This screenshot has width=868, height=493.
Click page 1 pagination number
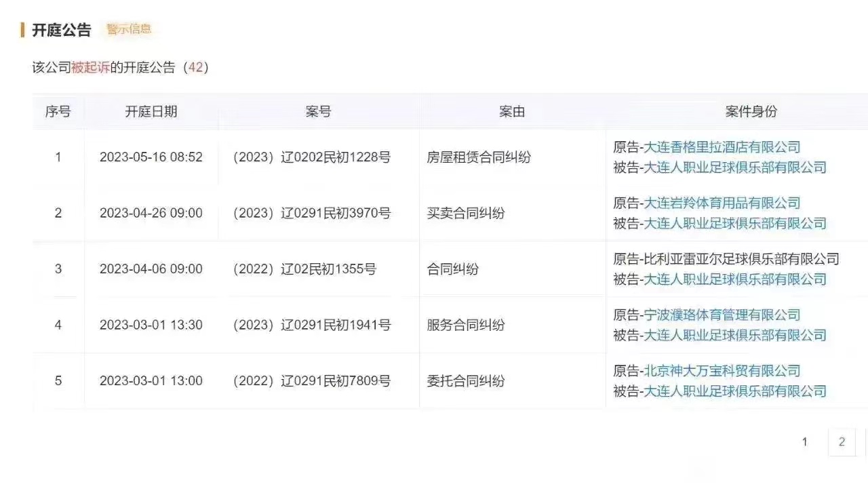click(x=804, y=441)
